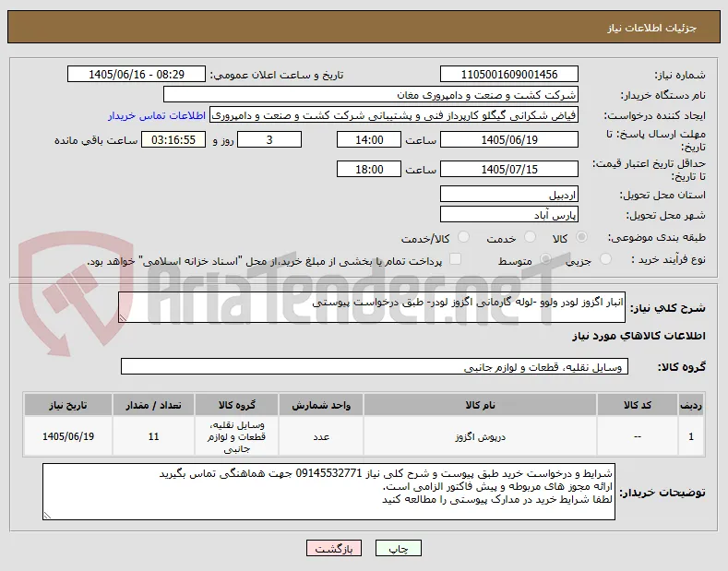728x571 pixels.
Task: Click the گروه کالا column header
Action: 237,405
